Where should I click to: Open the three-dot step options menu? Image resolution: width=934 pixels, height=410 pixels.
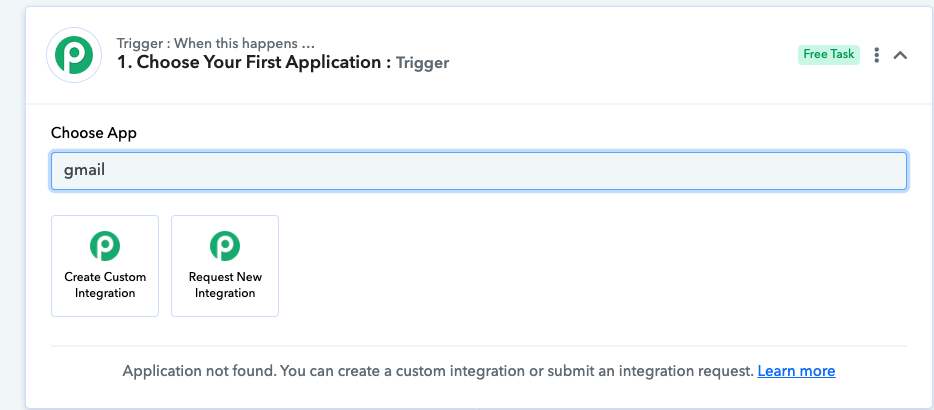(x=876, y=55)
